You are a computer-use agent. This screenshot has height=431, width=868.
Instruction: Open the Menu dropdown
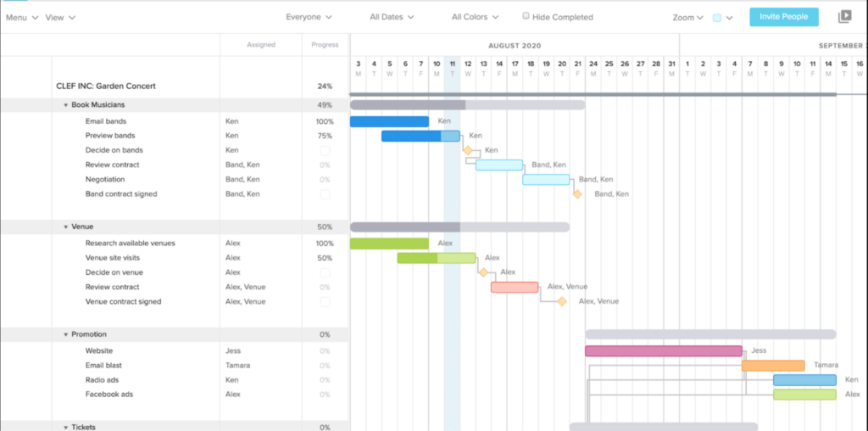(22, 17)
